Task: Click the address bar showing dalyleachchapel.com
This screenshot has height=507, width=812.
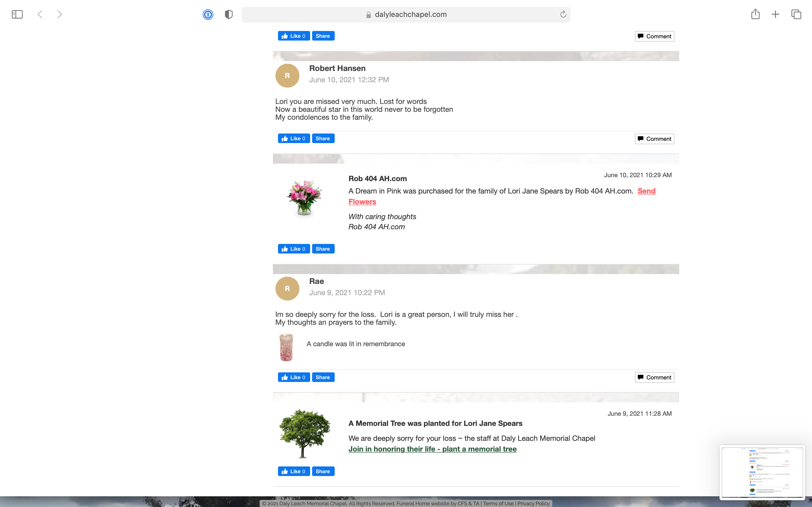Action: (x=406, y=14)
